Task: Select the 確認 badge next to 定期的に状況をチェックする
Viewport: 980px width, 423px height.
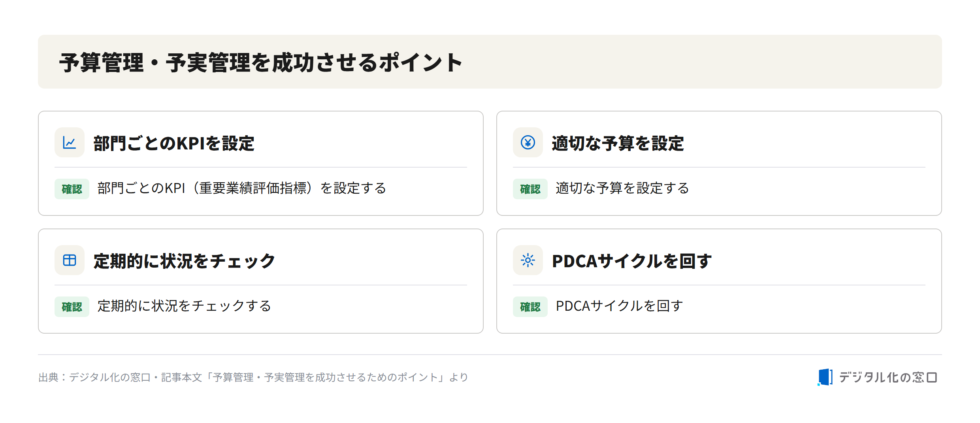Action: point(72,307)
